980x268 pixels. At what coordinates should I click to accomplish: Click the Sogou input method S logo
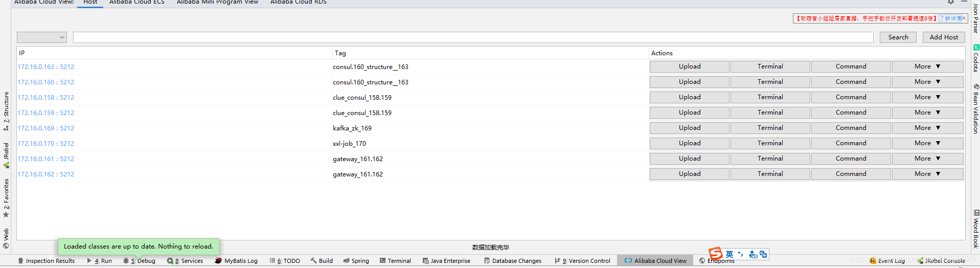716,254
